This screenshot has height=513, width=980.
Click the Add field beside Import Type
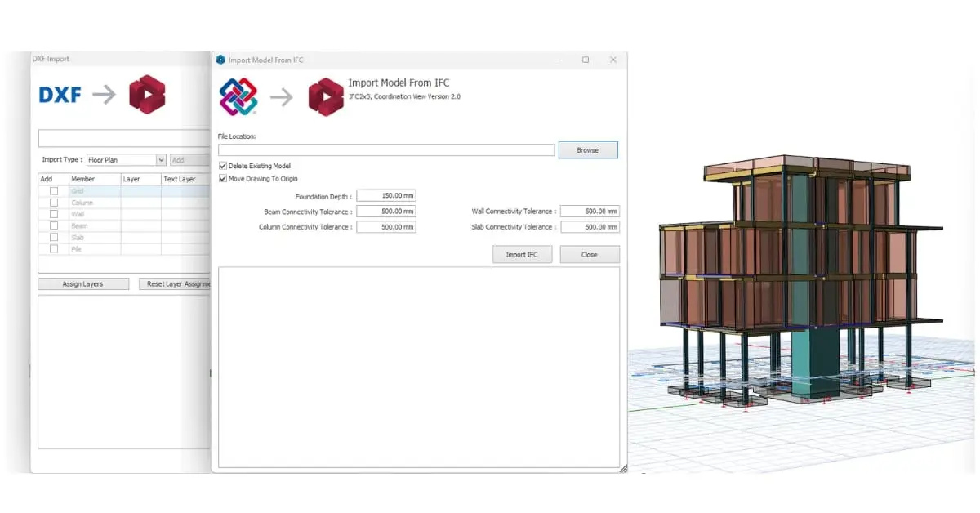pos(189,160)
